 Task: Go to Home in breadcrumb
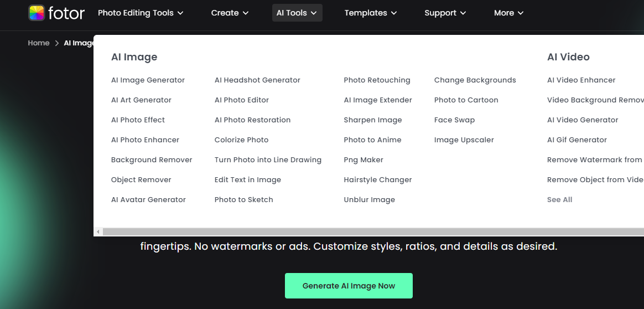[39, 43]
